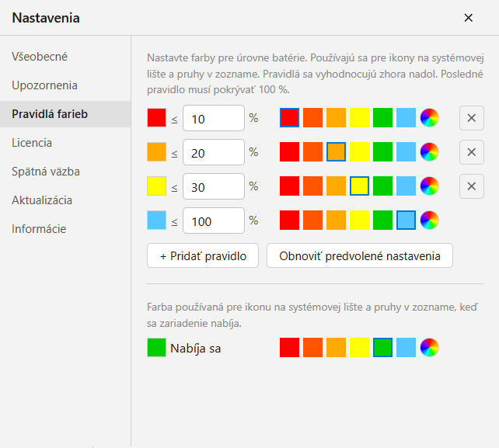Screen dimensions: 499x448
Task: Delete the 20 % color rule
Action: coord(472,152)
